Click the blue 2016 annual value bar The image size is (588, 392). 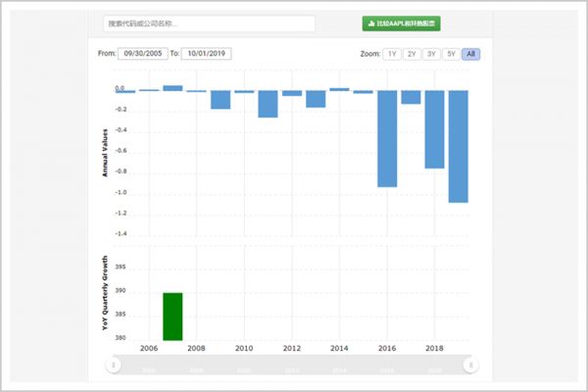pos(387,138)
